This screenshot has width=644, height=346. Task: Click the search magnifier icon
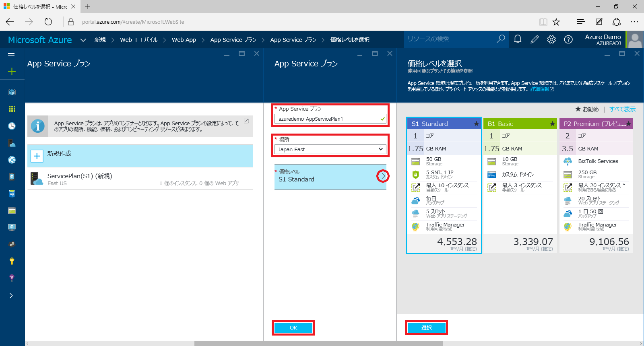coord(501,39)
